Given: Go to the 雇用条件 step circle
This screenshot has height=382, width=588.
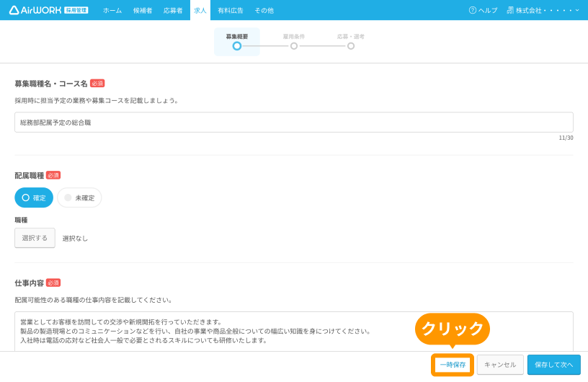Looking at the screenshot, I should (x=294, y=46).
